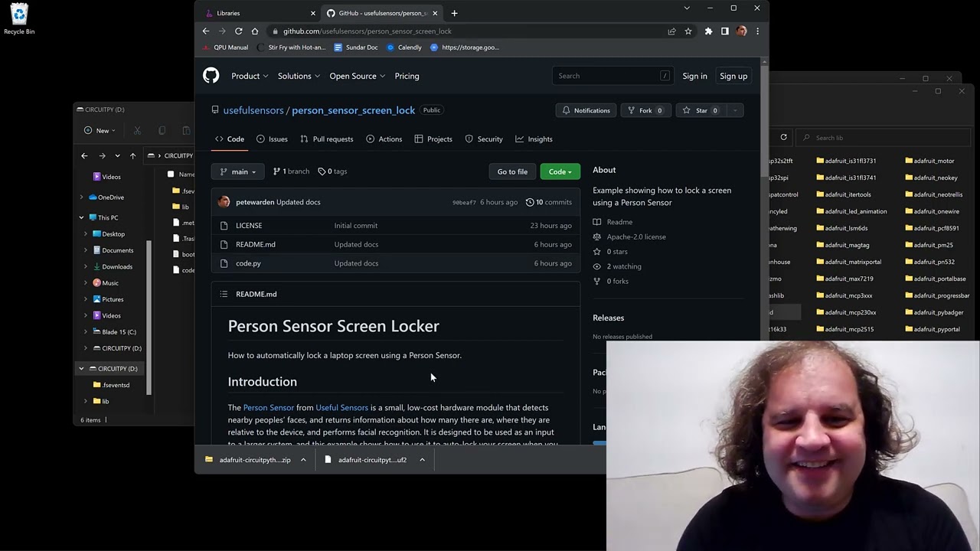Screen dimensions: 980x551
Task: Open Chrome three-dot menu
Action: click(757, 31)
